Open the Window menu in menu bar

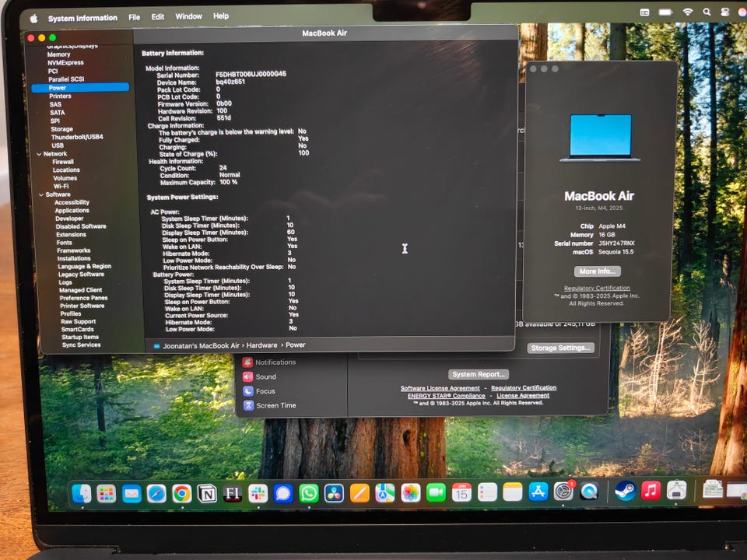point(188,16)
